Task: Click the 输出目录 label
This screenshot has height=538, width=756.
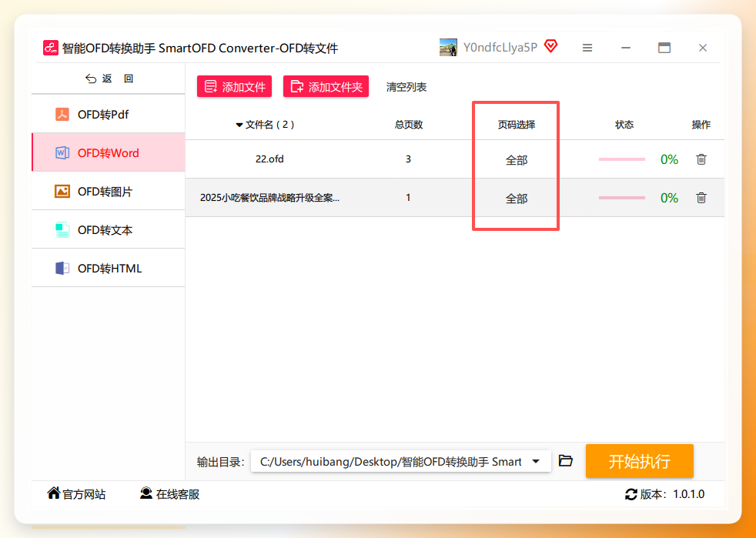Action: click(x=221, y=462)
